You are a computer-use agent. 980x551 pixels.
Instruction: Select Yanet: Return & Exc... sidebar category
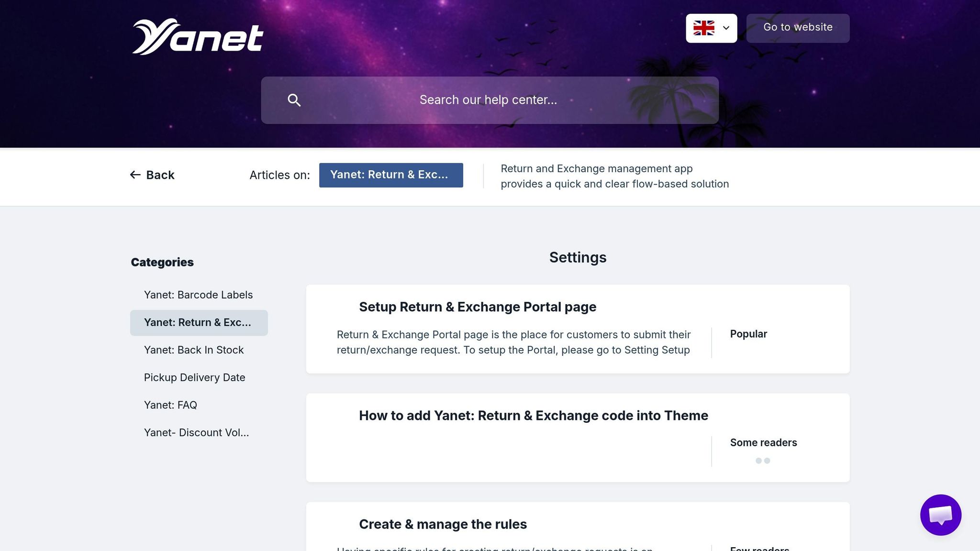(198, 323)
